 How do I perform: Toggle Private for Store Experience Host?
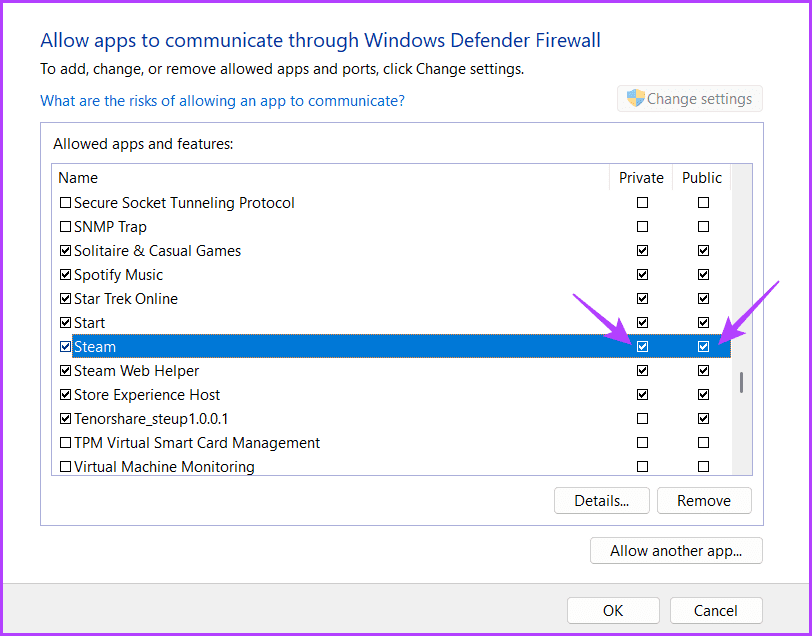pos(642,395)
